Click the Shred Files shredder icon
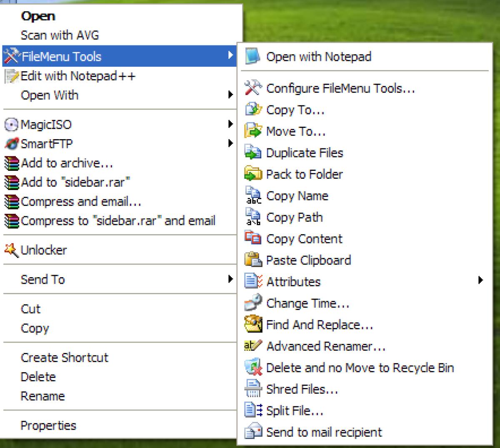This screenshot has width=500, height=448. (x=253, y=389)
